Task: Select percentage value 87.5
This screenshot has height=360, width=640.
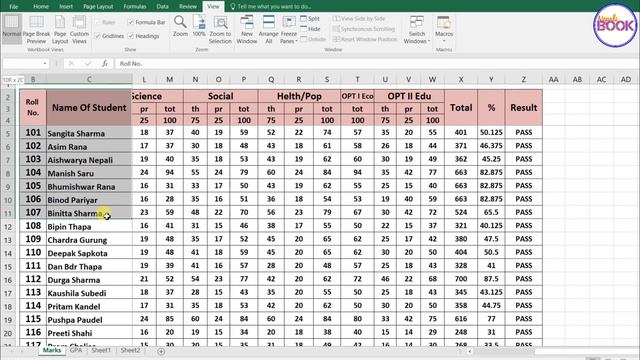Action: (x=491, y=279)
